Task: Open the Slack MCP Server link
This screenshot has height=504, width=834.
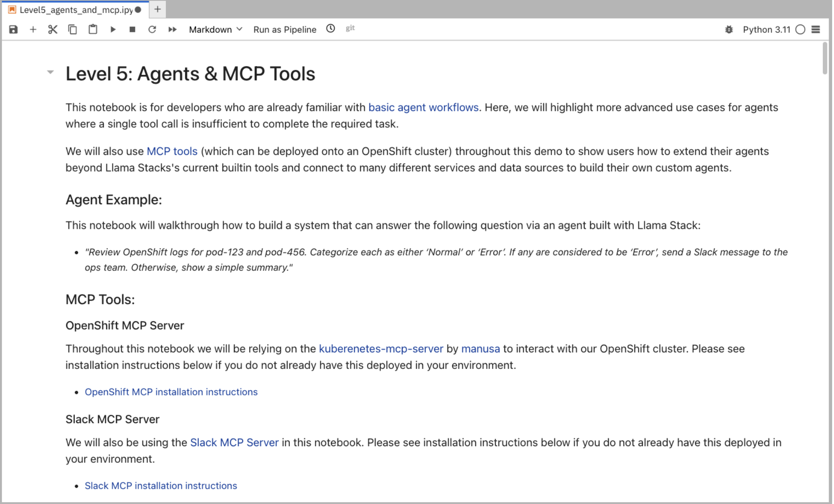Action: tap(234, 443)
